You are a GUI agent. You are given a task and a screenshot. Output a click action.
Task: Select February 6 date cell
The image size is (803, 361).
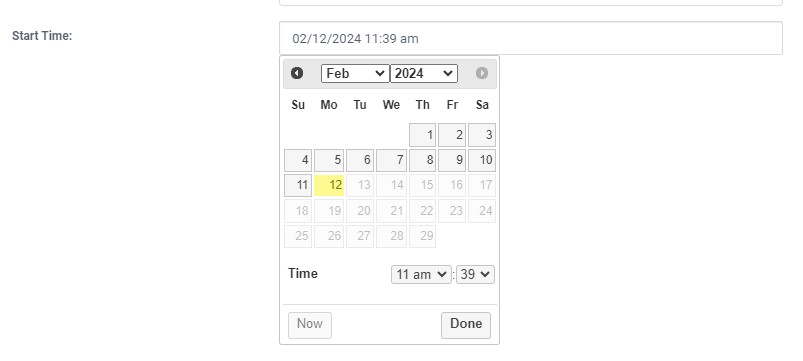coord(360,160)
